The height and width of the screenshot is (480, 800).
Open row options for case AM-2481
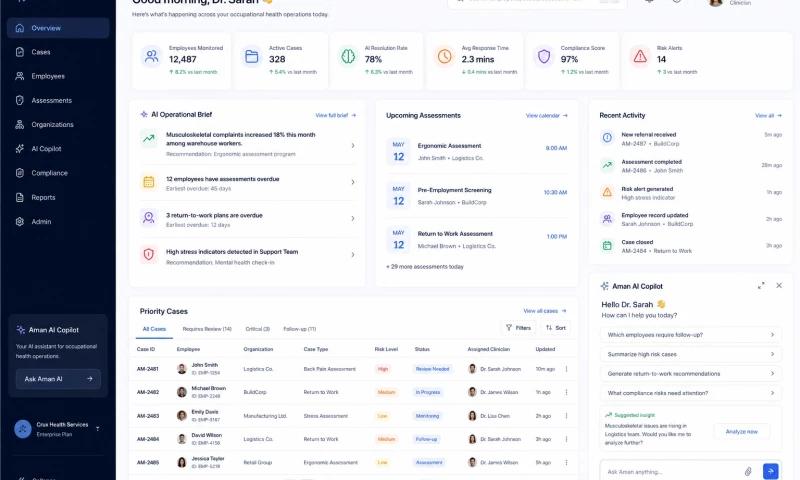566,369
